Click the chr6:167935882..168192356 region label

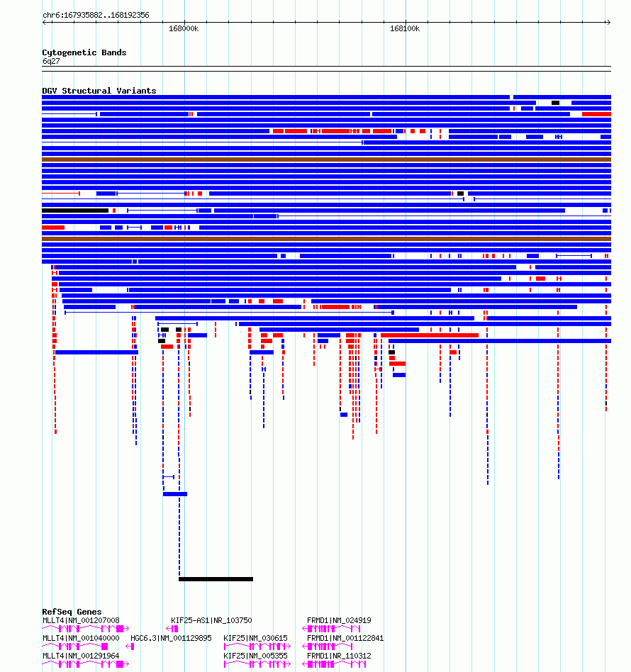96,15
